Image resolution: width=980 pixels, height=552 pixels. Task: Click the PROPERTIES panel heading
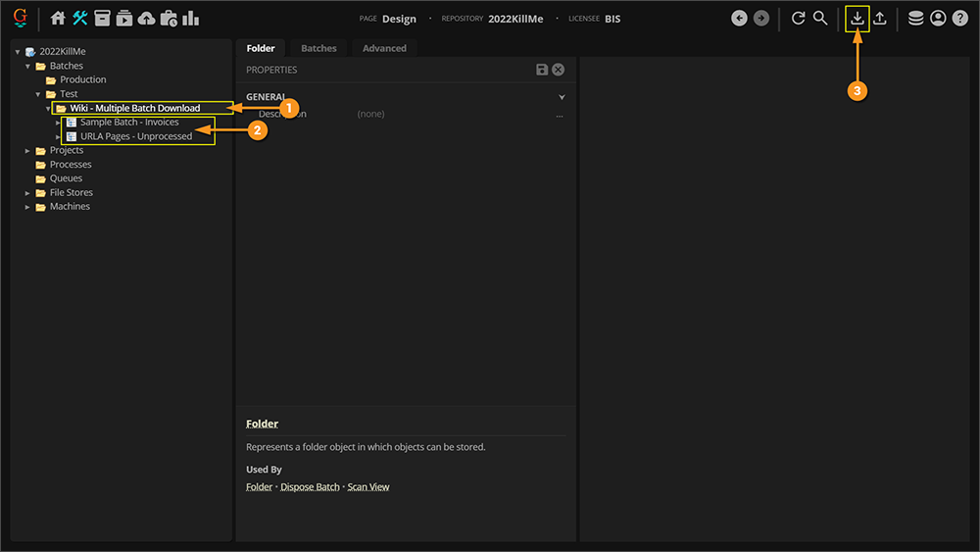(271, 70)
